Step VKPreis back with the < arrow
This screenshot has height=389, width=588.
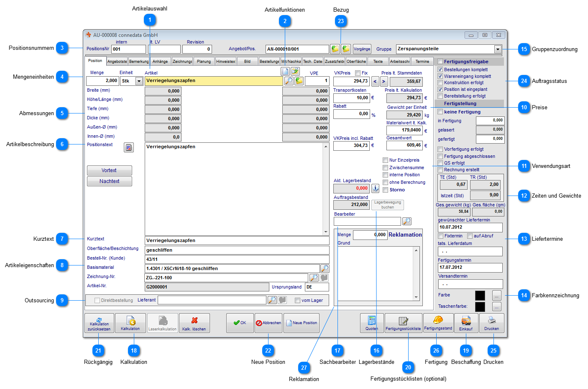(x=375, y=82)
